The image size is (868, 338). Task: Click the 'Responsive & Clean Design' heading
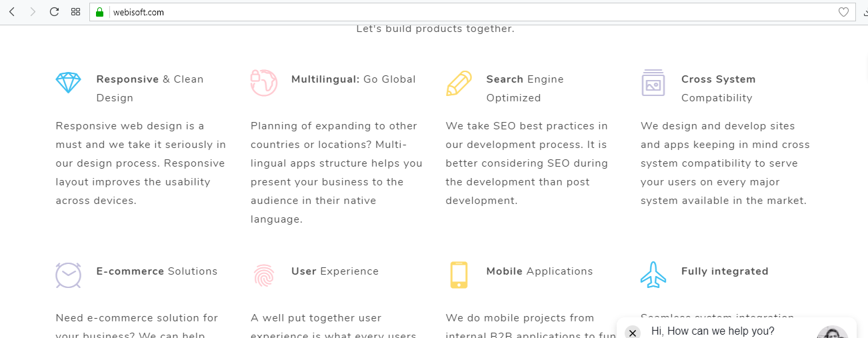pos(150,89)
